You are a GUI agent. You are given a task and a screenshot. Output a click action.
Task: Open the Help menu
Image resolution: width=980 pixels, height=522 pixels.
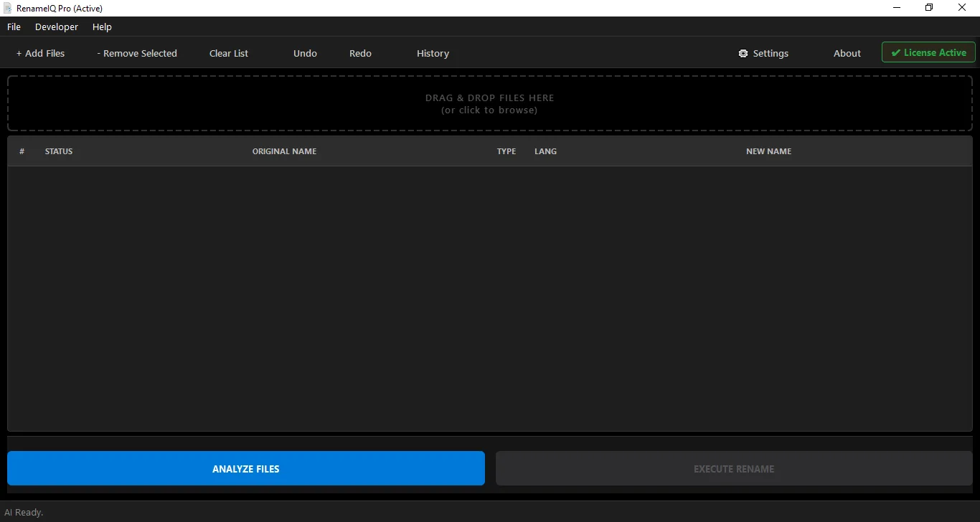point(102,27)
